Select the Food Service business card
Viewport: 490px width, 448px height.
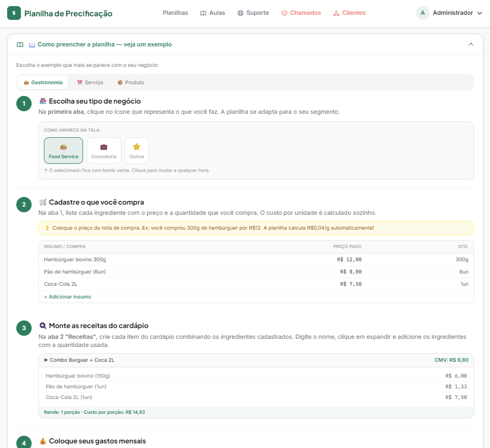pos(63,151)
